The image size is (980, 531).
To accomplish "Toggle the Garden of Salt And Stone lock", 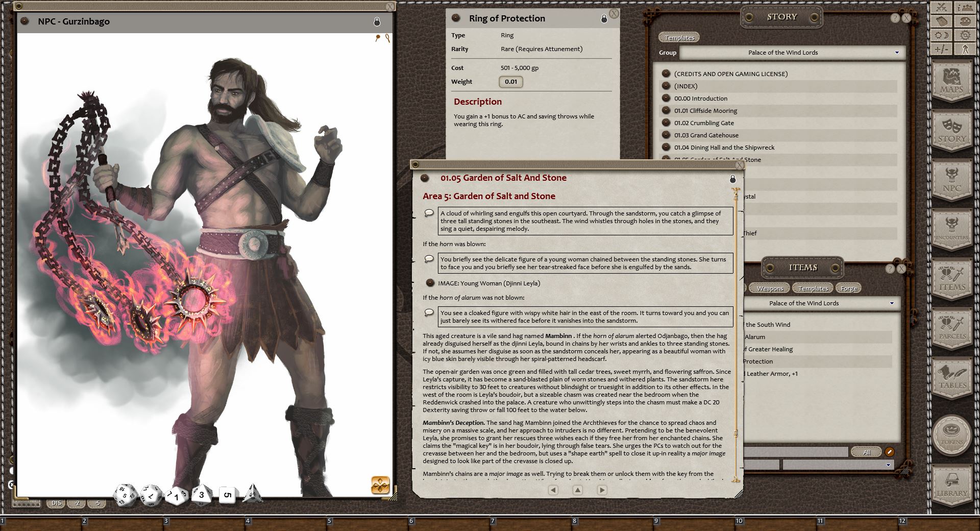I will [732, 179].
